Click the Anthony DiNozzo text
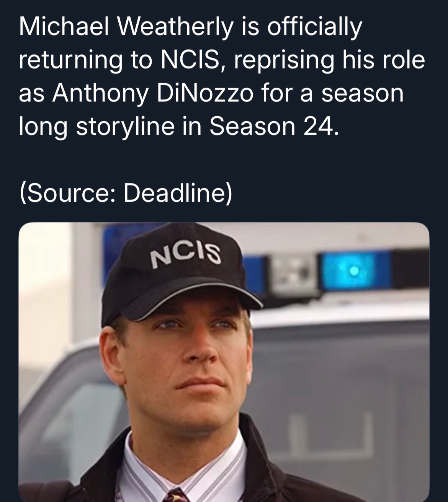The width and height of the screenshot is (448, 502). [152, 94]
